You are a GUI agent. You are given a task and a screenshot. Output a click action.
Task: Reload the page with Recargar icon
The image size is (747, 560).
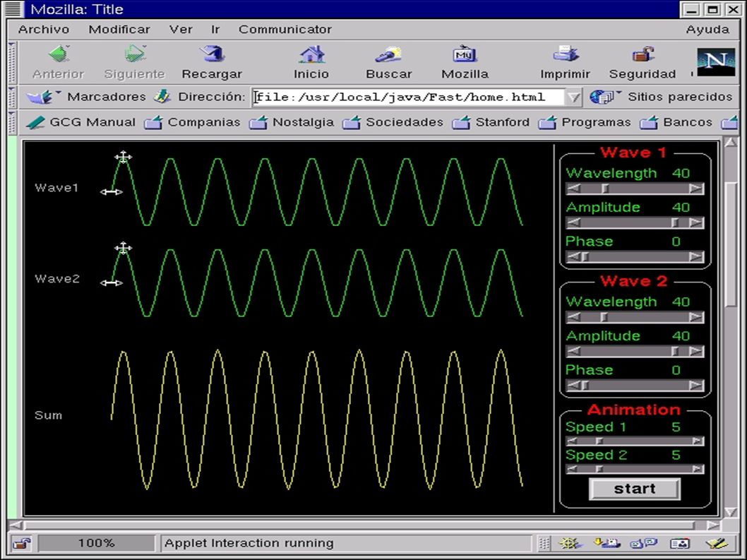[212, 54]
